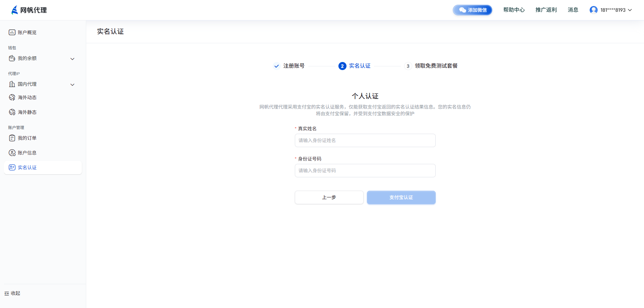
Task: Click the user avatar icon
Action: pyautogui.click(x=593, y=10)
